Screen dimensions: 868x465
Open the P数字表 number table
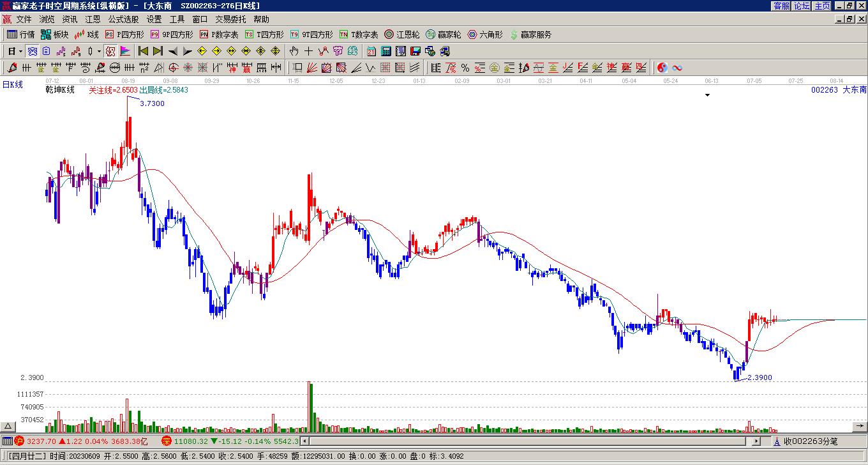point(219,34)
